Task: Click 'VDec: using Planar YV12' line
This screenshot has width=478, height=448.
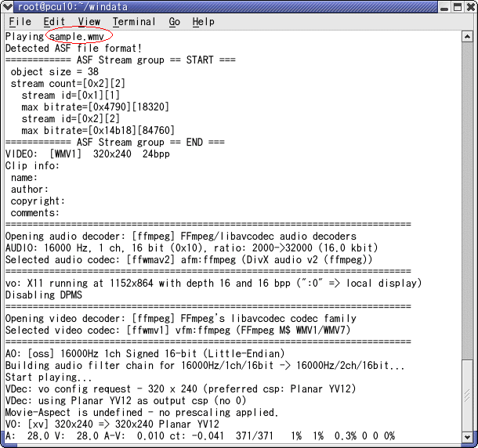Action: [x=126, y=400]
